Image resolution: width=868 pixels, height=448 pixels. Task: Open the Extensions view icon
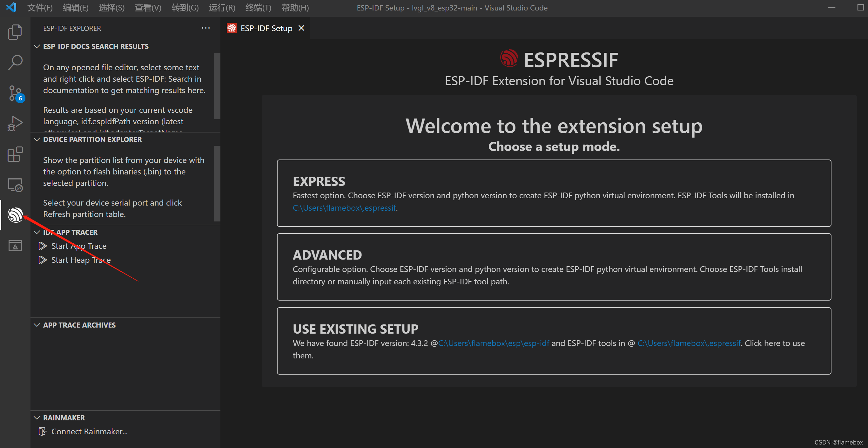pyautogui.click(x=15, y=154)
